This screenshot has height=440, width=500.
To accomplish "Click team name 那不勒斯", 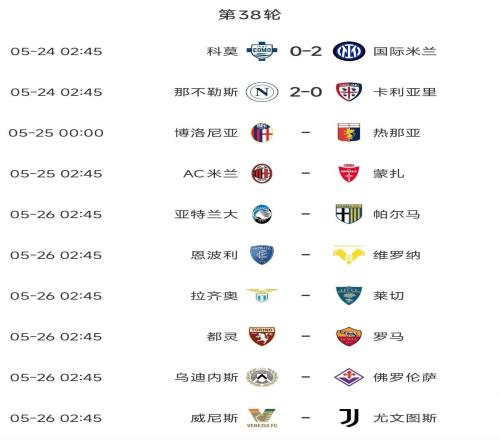I will tap(206, 92).
